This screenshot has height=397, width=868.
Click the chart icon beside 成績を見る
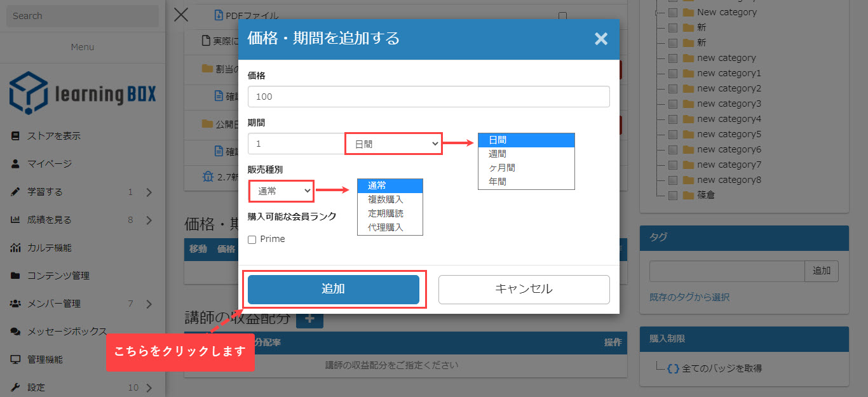click(x=16, y=220)
